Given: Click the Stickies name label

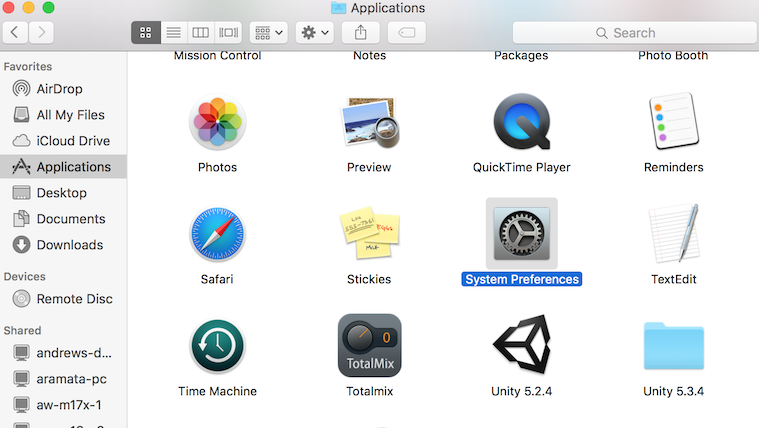Looking at the screenshot, I should (369, 279).
